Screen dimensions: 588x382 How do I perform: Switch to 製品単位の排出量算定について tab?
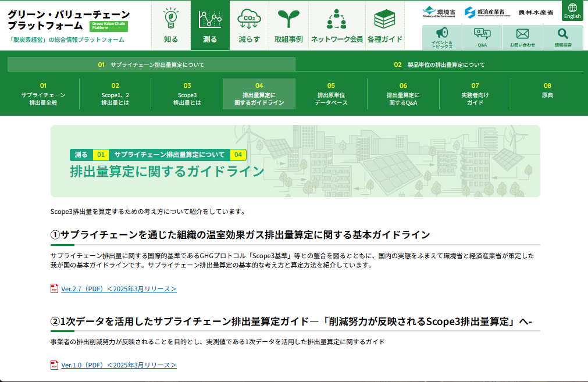click(x=439, y=65)
